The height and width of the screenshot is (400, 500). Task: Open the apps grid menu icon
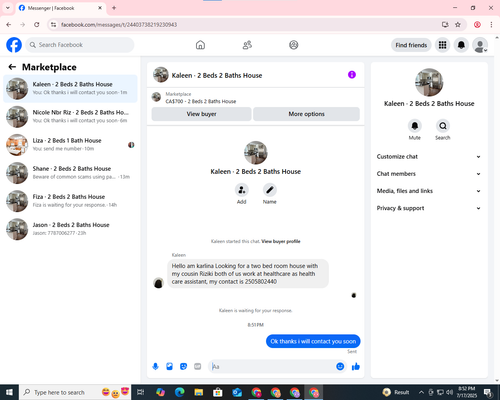pyautogui.click(x=442, y=45)
